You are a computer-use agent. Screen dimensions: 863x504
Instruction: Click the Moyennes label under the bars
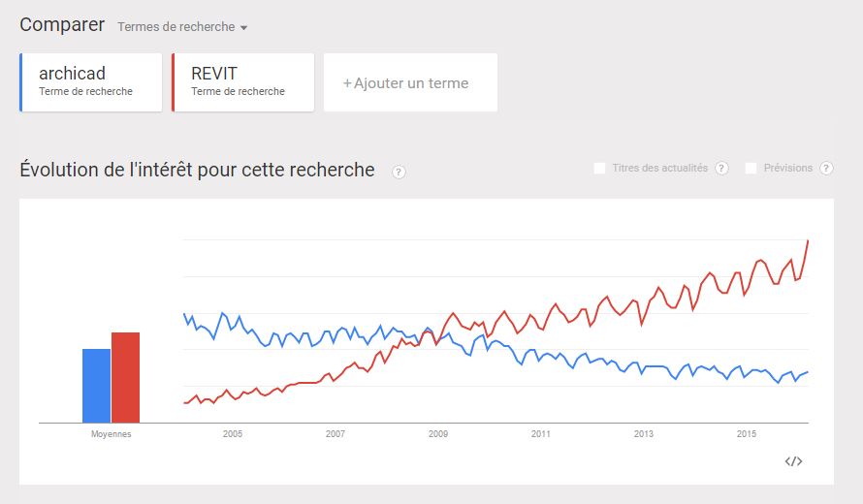111,434
